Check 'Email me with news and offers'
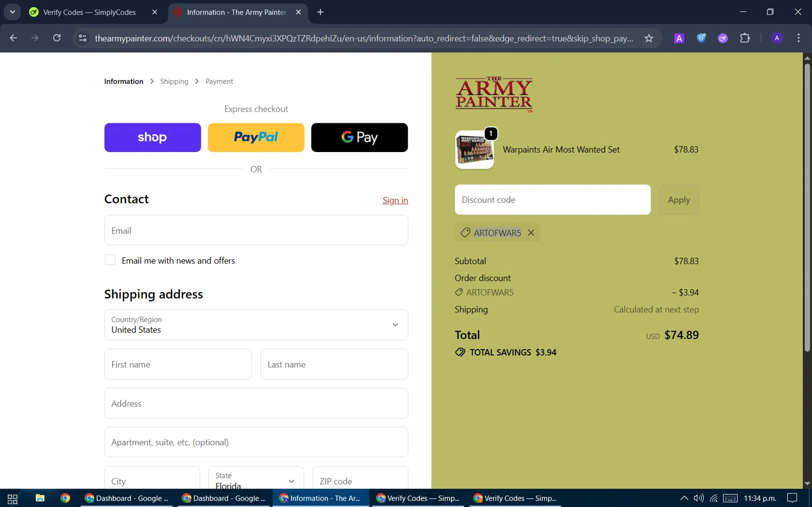Viewport: 812px width, 507px height. [110, 260]
